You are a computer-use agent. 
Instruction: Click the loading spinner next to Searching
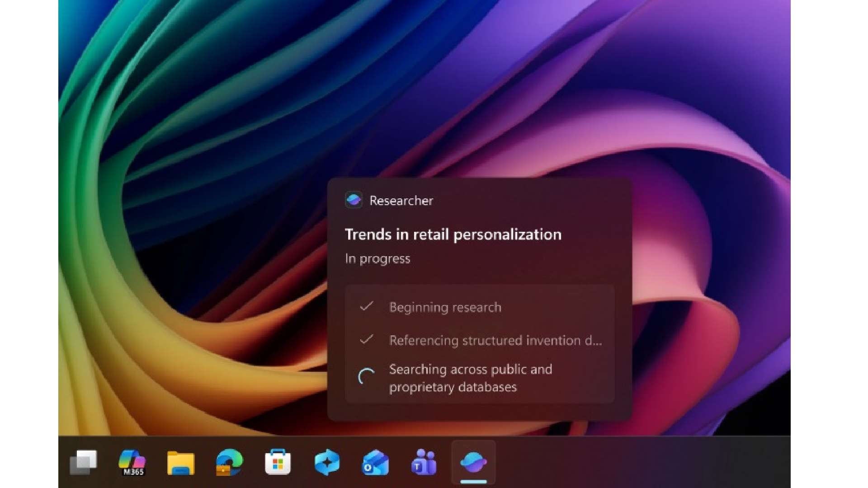(x=367, y=376)
